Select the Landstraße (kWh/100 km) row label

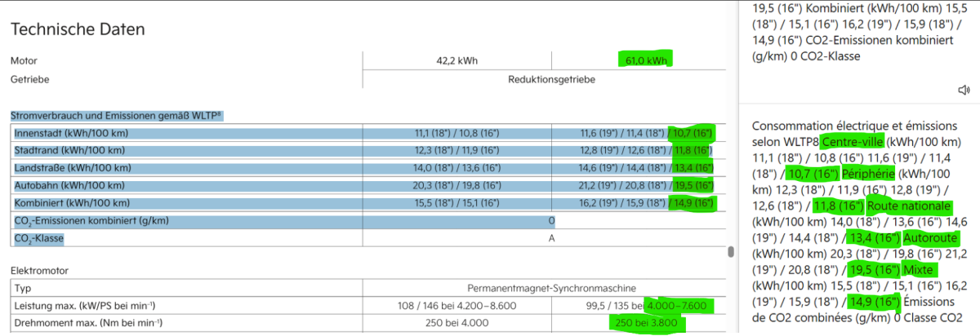72,168
